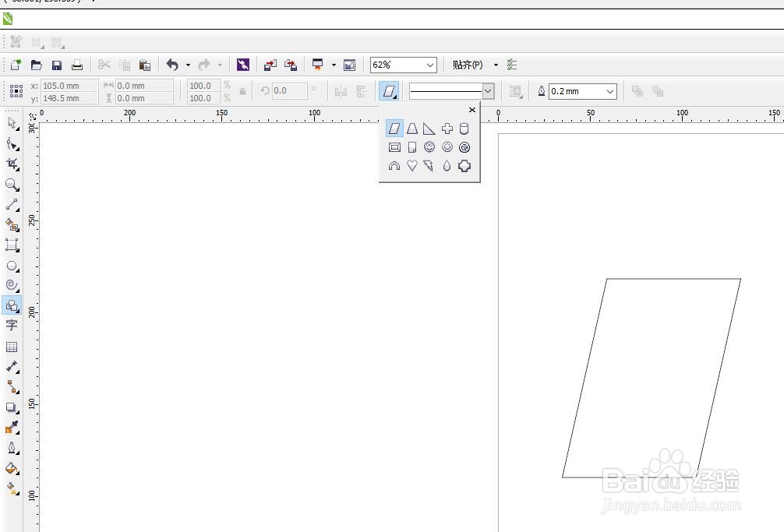Click the rotation angle field 0.0

[x=289, y=91]
